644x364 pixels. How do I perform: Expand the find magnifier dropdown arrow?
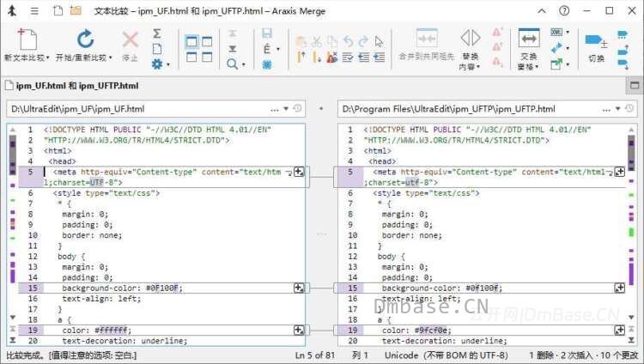point(244,65)
